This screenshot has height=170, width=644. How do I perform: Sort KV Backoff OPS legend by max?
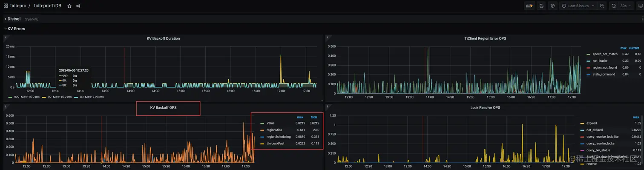point(300,117)
